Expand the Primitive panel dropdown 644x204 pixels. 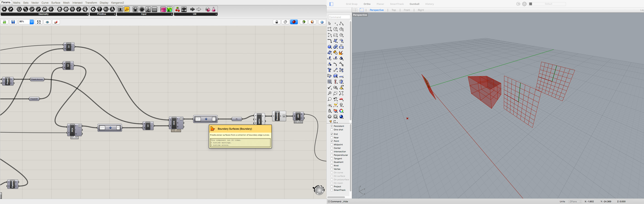(x=115, y=14)
